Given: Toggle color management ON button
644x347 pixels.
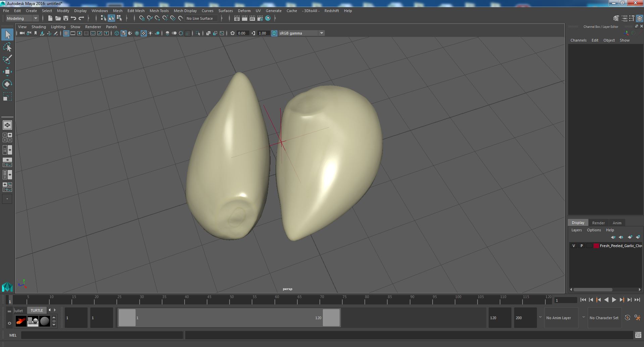Looking at the screenshot, I should pos(274,33).
